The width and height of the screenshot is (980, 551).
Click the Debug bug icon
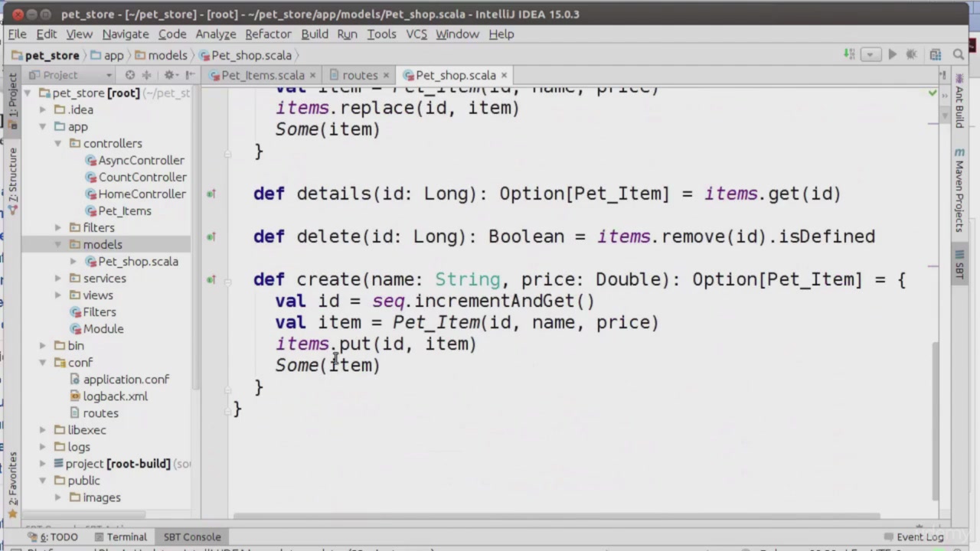[911, 54]
